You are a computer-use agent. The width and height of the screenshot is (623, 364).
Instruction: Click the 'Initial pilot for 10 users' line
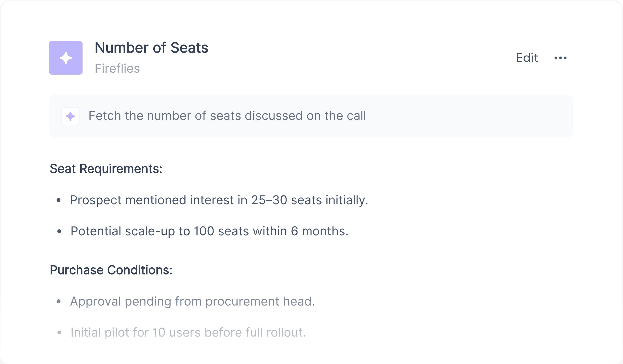[x=188, y=332]
